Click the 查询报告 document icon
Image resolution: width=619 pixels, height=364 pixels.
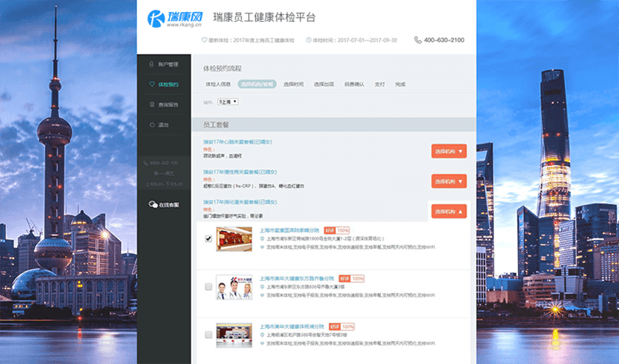coord(152,105)
